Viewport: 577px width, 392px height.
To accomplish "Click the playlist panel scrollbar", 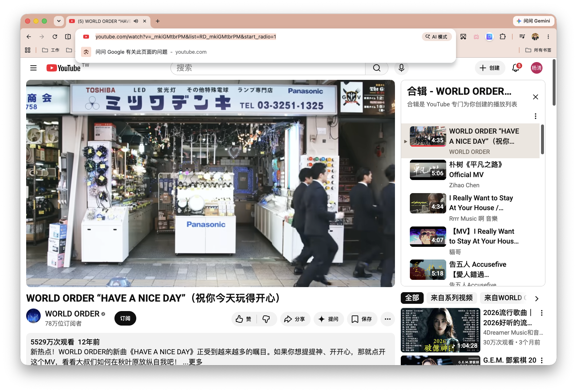I will 542,139.
